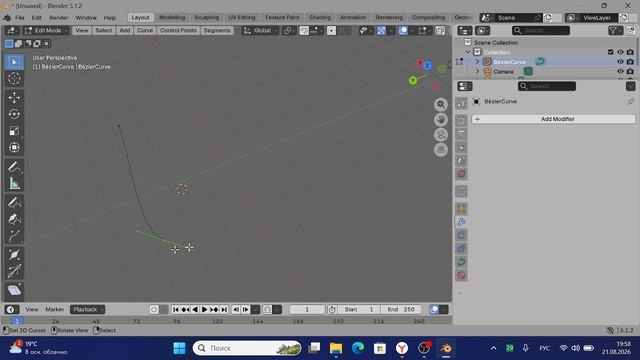Click the viewport zoom magnifier icon
The image size is (640, 360).
(x=441, y=104)
